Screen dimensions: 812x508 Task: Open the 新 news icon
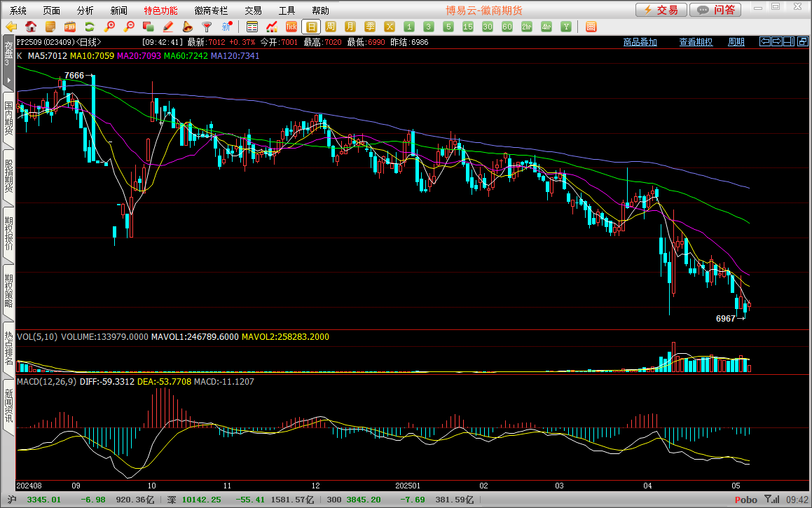tap(226, 27)
